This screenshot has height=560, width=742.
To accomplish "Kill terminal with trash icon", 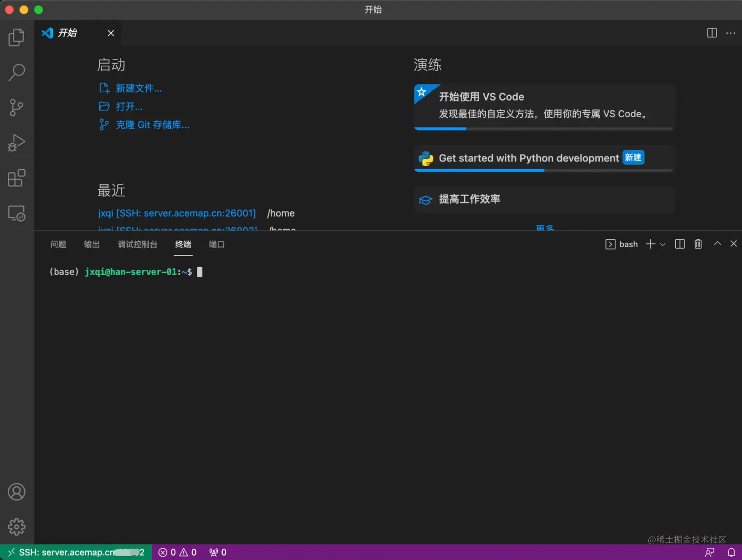I will pos(698,244).
